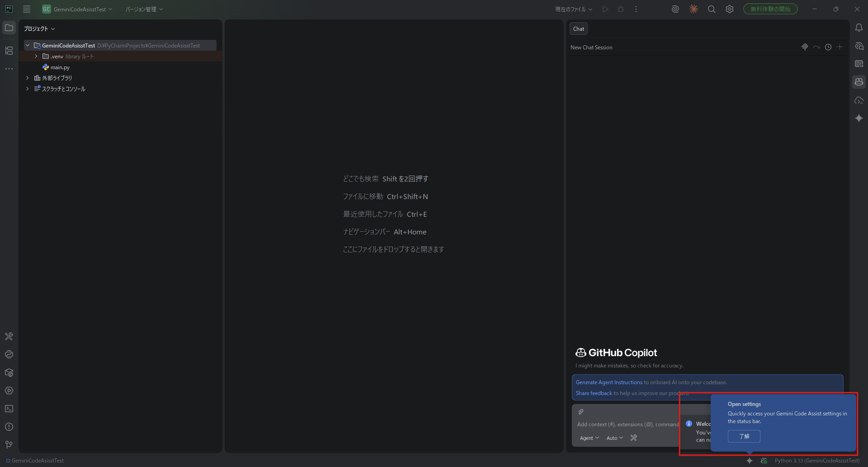Start a new chat with plus icon
The height and width of the screenshot is (467, 868).
(840, 47)
